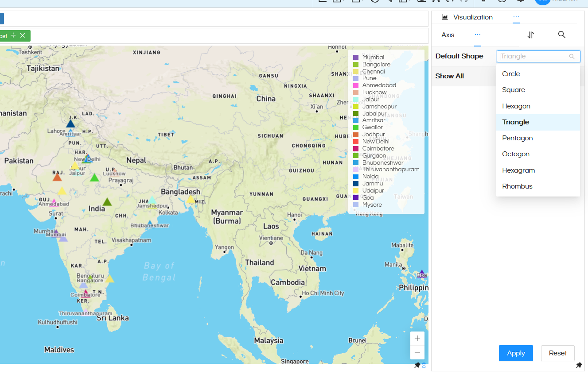Image resolution: width=588 pixels, height=374 pixels.
Task: Click the blue pill in top field row
Action: (2, 19)
